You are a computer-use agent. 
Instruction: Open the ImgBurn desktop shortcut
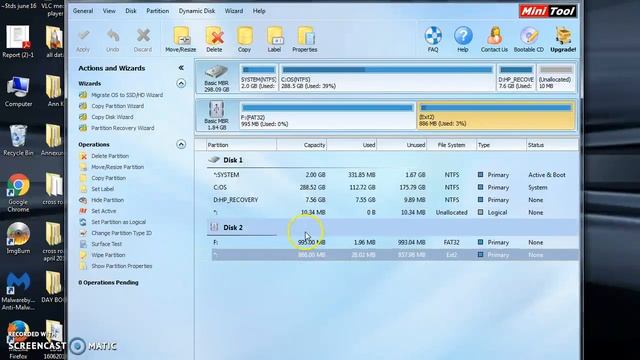[x=18, y=238]
